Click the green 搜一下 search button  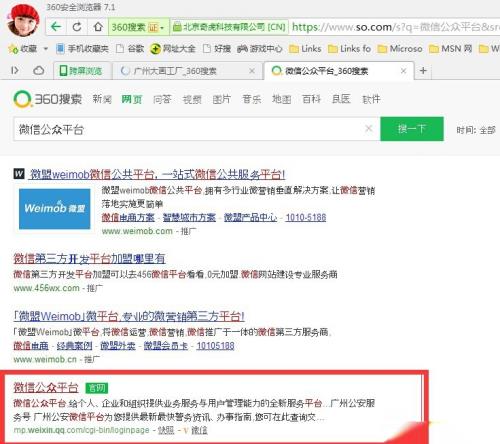(412, 129)
